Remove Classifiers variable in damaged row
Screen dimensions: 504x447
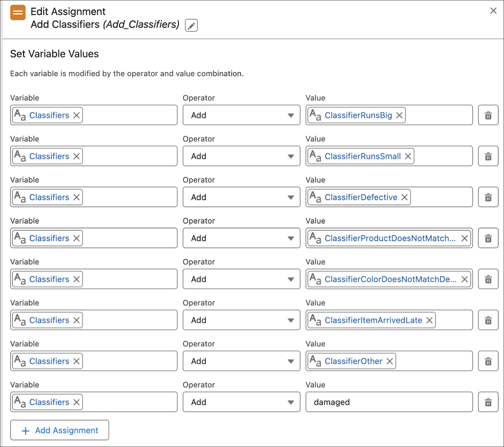pos(76,402)
